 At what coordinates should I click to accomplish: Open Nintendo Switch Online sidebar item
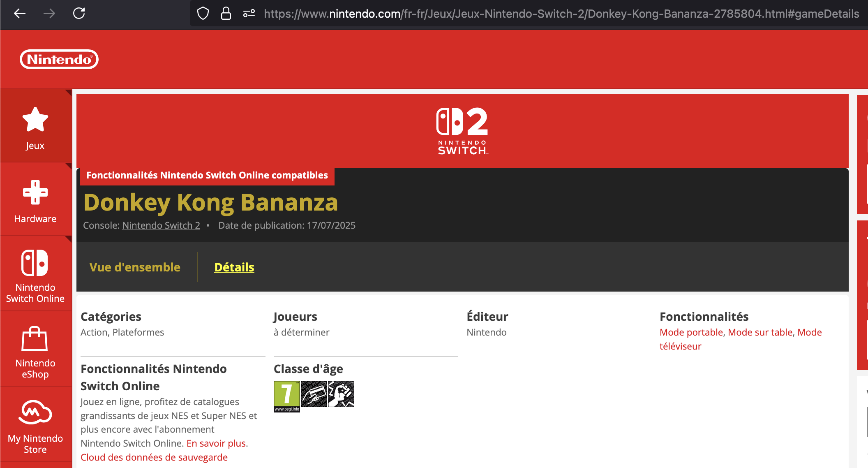click(36, 274)
